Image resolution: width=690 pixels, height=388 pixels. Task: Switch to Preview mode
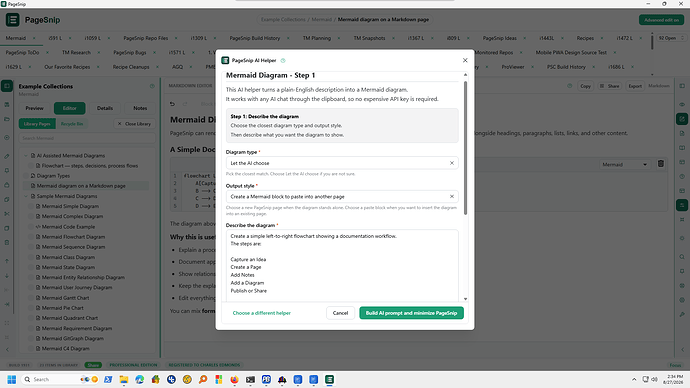tap(34, 108)
